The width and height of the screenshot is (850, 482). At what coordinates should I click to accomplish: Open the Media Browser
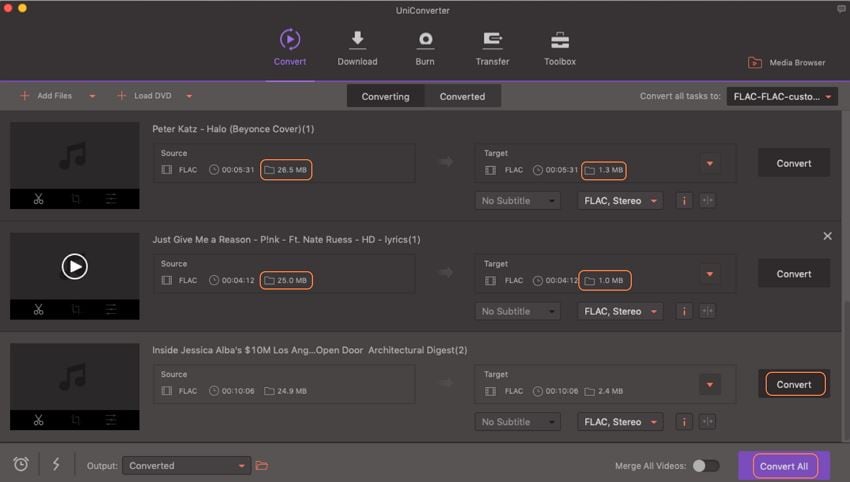coord(787,63)
